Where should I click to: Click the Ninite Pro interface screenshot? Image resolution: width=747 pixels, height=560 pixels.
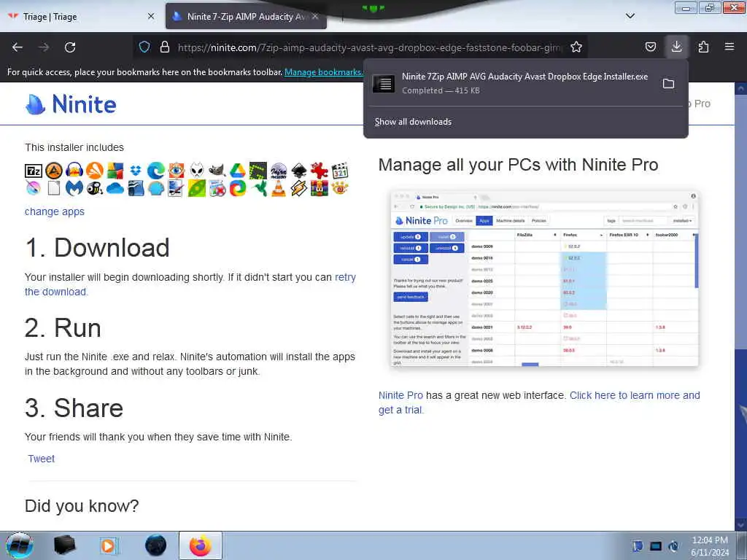click(x=544, y=278)
